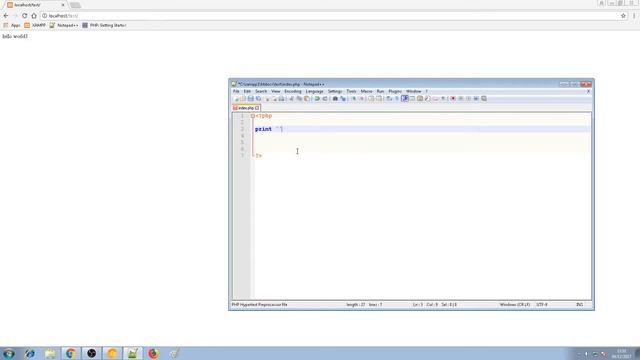Select the index.php document tab

[246, 108]
